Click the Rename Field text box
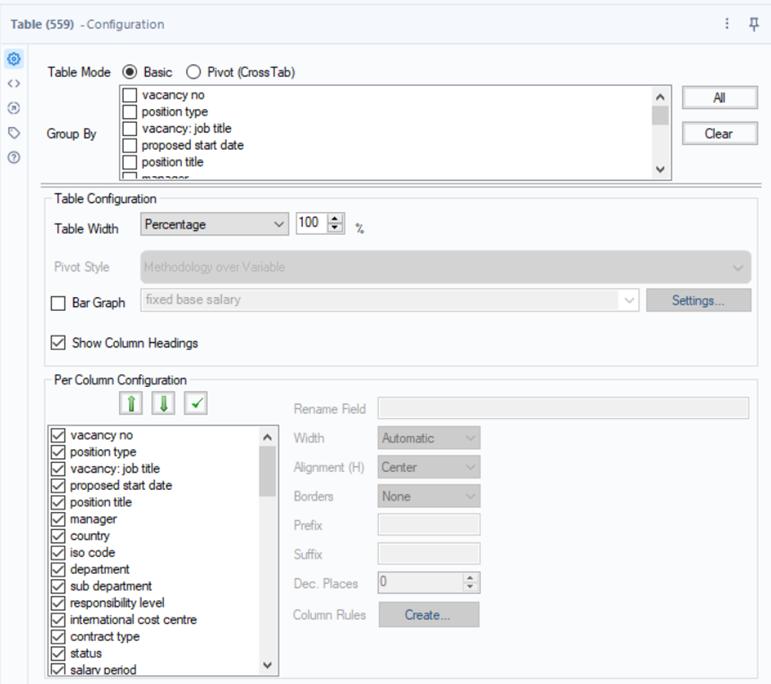The width and height of the screenshot is (771, 684). pos(563,408)
